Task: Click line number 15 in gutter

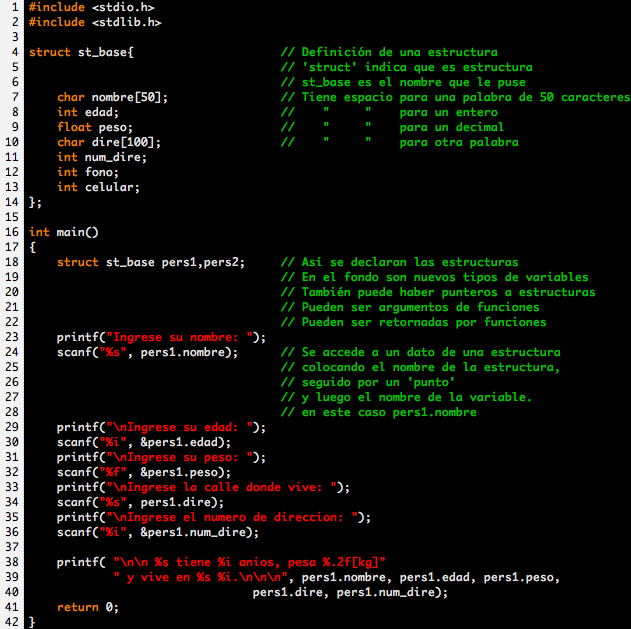Action: coord(12,217)
